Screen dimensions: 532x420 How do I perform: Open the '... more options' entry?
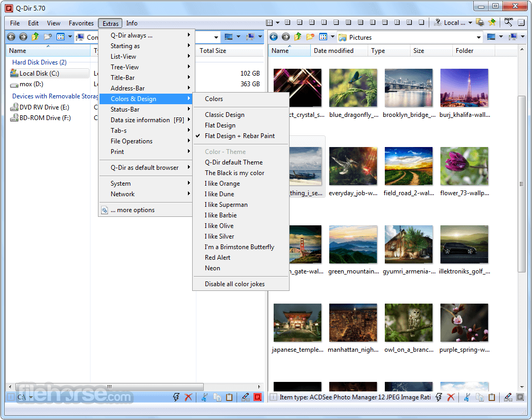point(146,210)
